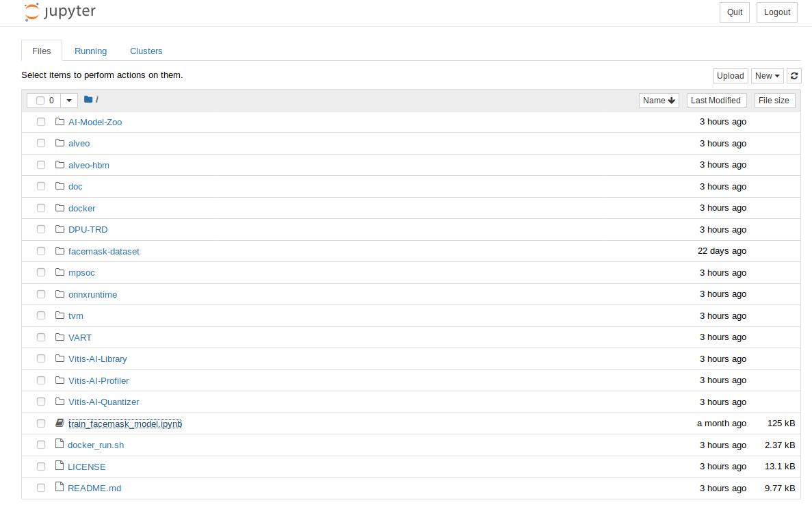The image size is (812, 509).
Task: Open the AI-Model-Zoo folder link
Action: click(x=95, y=122)
